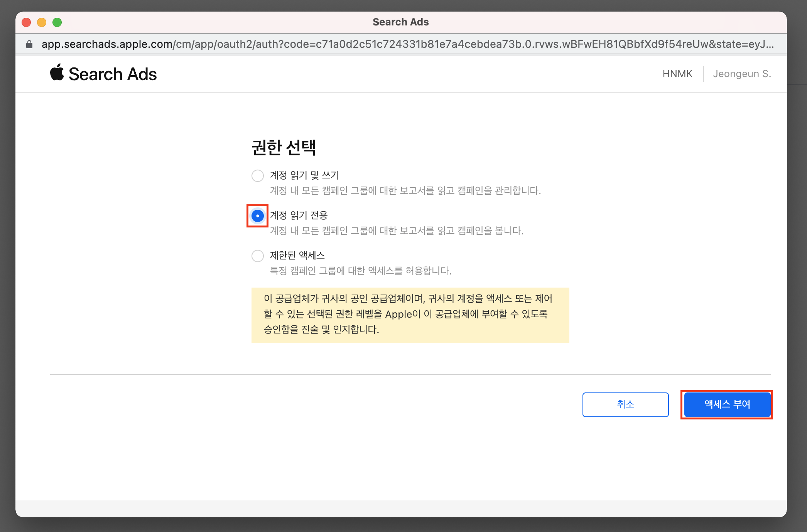Viewport: 807px width, 532px height.
Task: Minimize the window with the yellow button
Action: coord(42,22)
